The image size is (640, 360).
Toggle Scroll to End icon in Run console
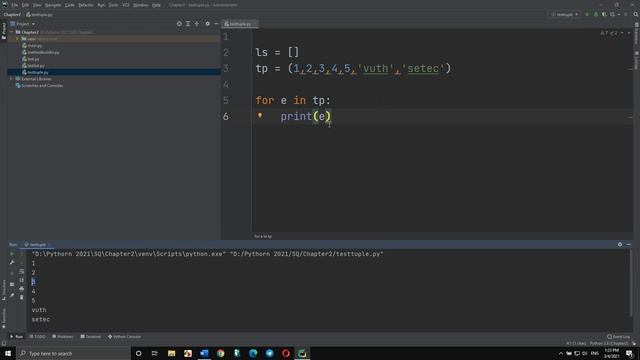(21, 280)
